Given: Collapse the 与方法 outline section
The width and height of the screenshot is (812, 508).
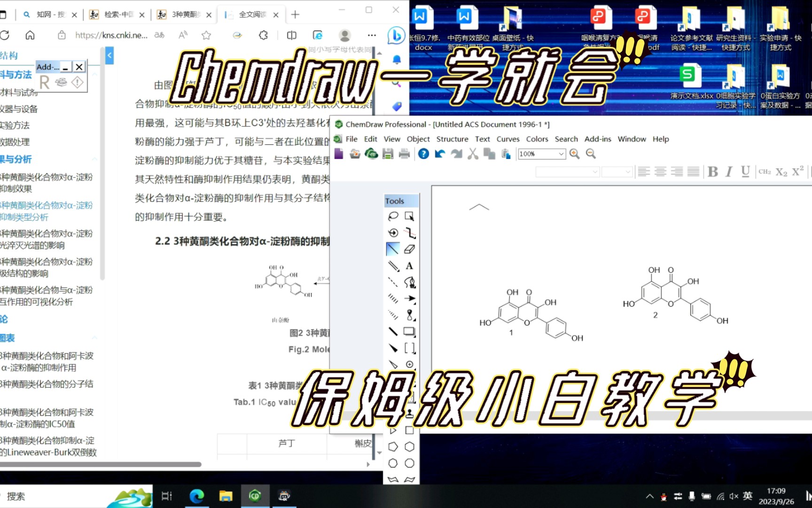Looking at the screenshot, I should pyautogui.click(x=94, y=74).
